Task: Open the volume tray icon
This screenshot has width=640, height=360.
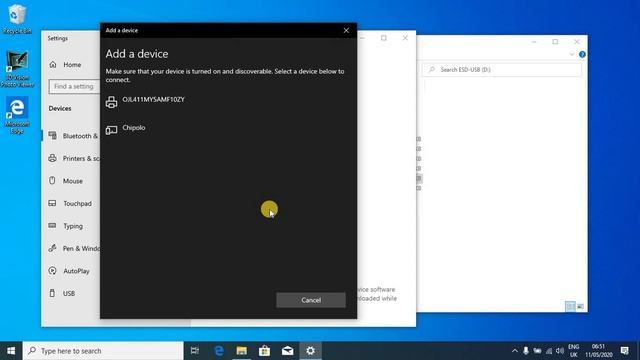Action: tap(560, 351)
